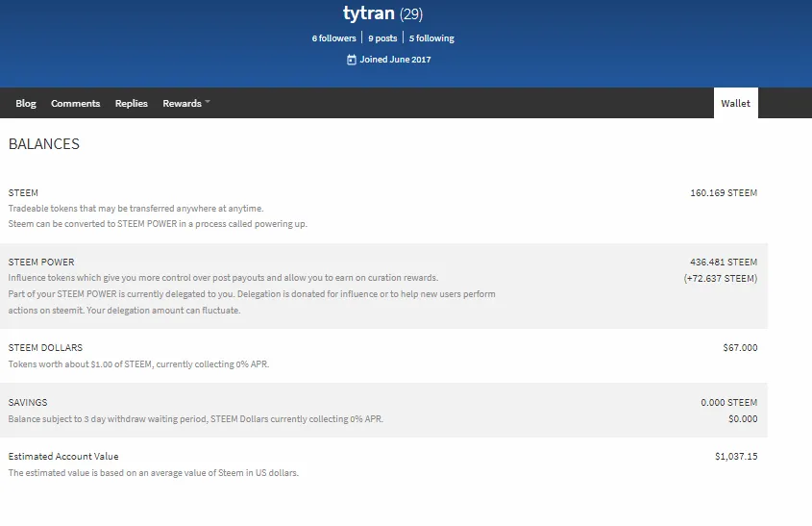Screen dimensions: 812x526
Task: Open the 160.169 STEEM balance menu
Action: tap(724, 192)
